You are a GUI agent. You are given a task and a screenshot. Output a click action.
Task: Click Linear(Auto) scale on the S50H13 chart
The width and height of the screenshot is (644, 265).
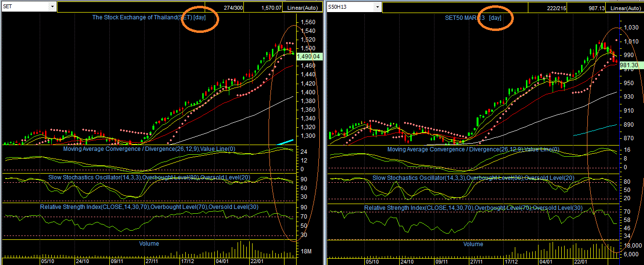click(x=626, y=8)
